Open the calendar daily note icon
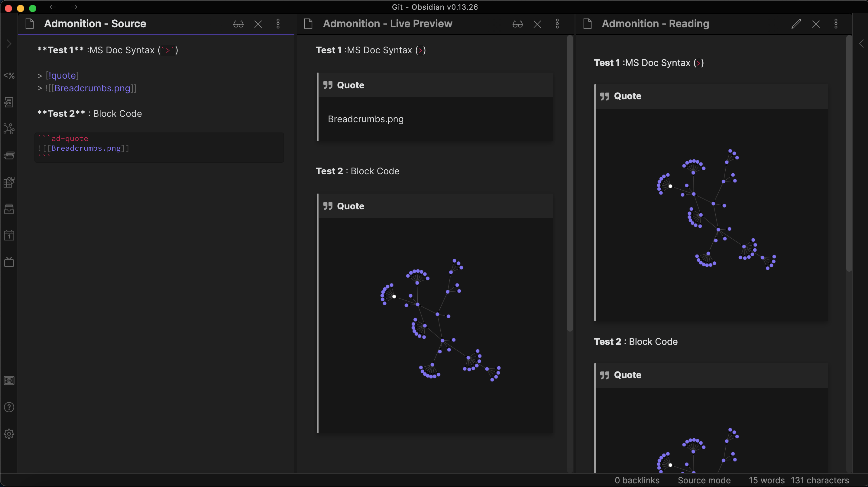Image resolution: width=868 pixels, height=487 pixels. pyautogui.click(x=9, y=235)
